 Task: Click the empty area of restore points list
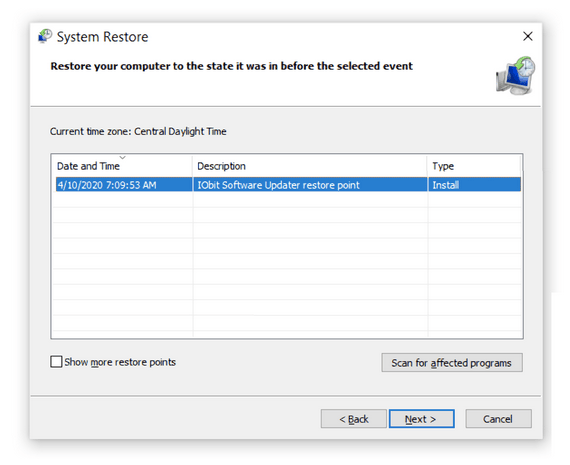click(287, 265)
